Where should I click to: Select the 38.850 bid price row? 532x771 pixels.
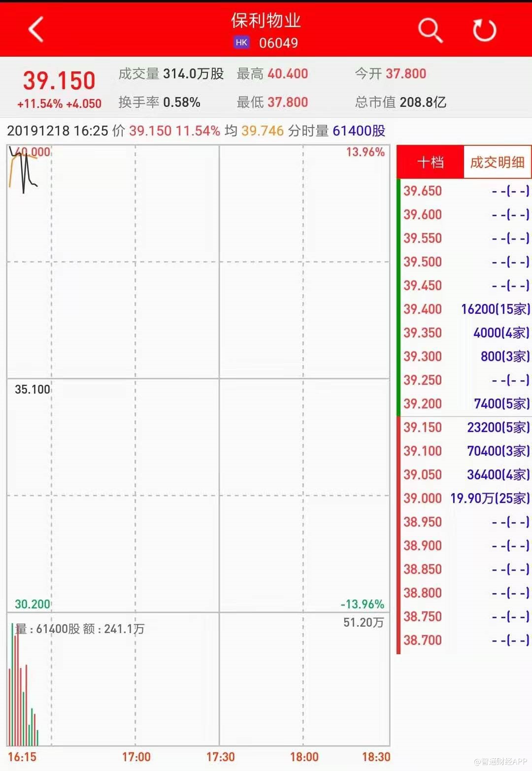click(465, 569)
